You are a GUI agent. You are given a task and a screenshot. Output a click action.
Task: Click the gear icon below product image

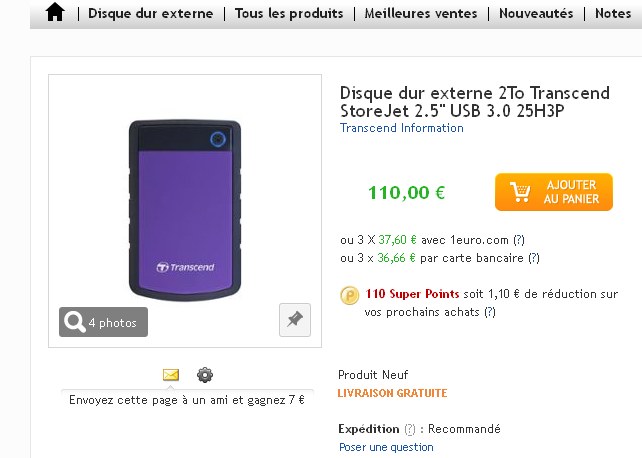205,375
